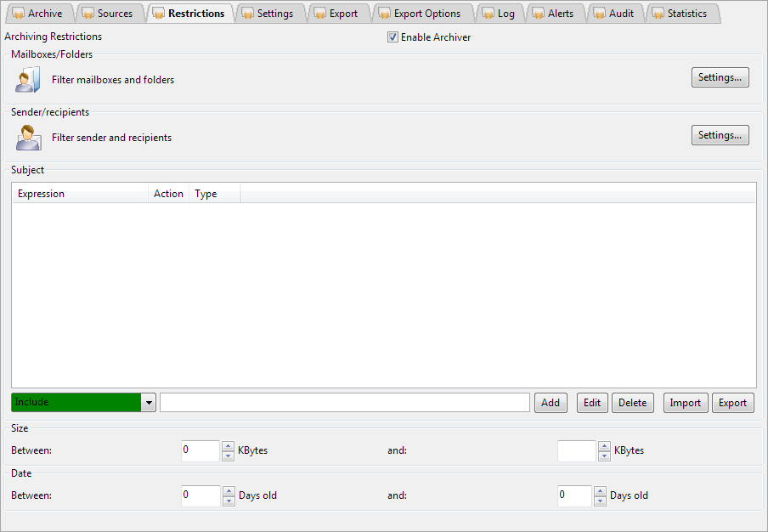Open the Alerts tab
This screenshot has width=768, height=532.
pyautogui.click(x=553, y=14)
